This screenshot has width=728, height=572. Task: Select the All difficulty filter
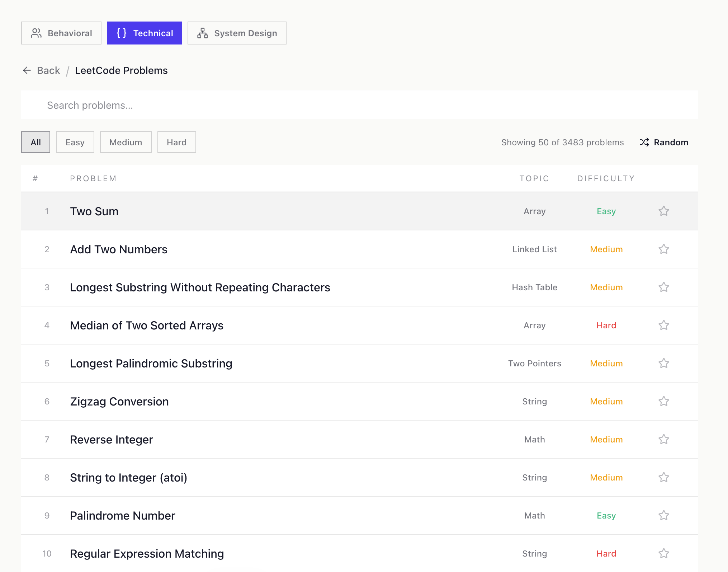coord(36,142)
